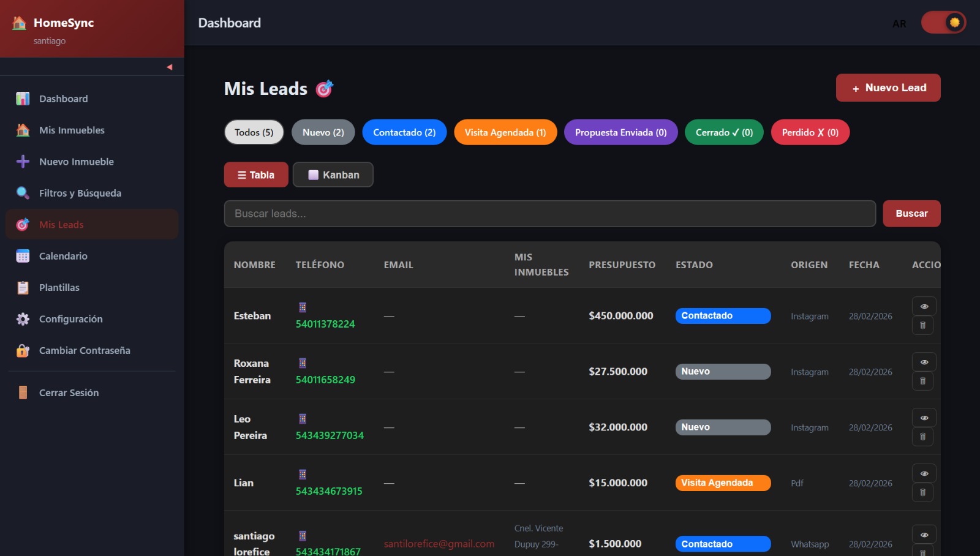Delete Esteban lead using trash icon
This screenshot has width=980, height=556.
(923, 325)
